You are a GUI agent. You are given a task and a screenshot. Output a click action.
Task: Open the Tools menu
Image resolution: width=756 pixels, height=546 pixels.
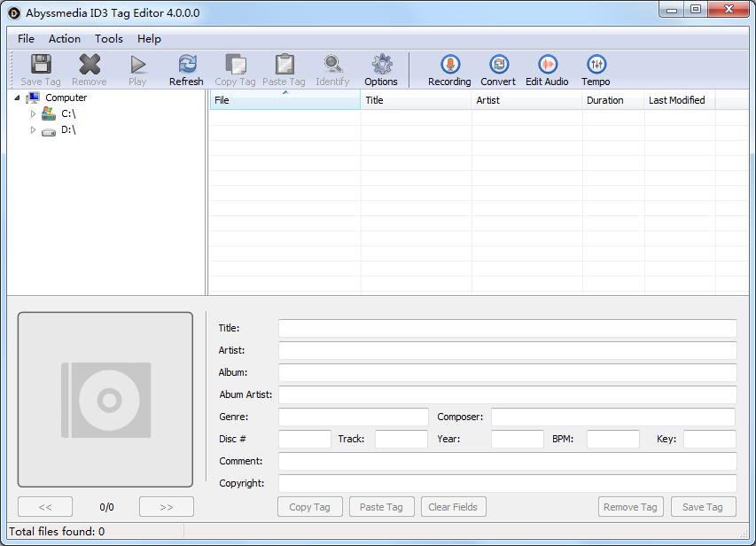[x=109, y=39]
